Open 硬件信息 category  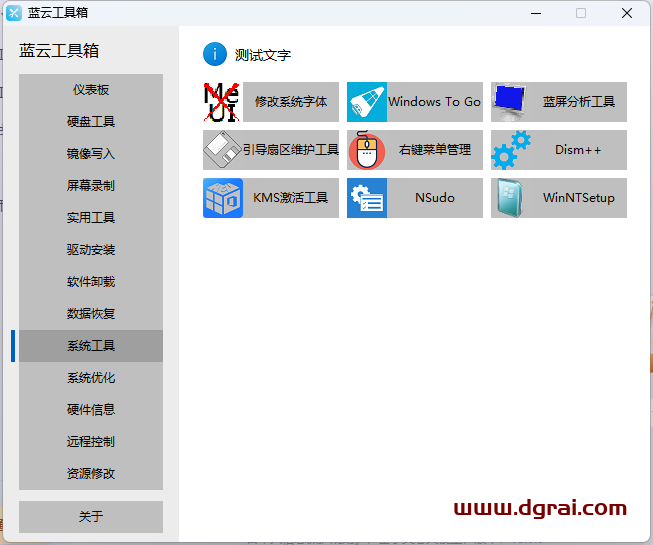point(91,410)
